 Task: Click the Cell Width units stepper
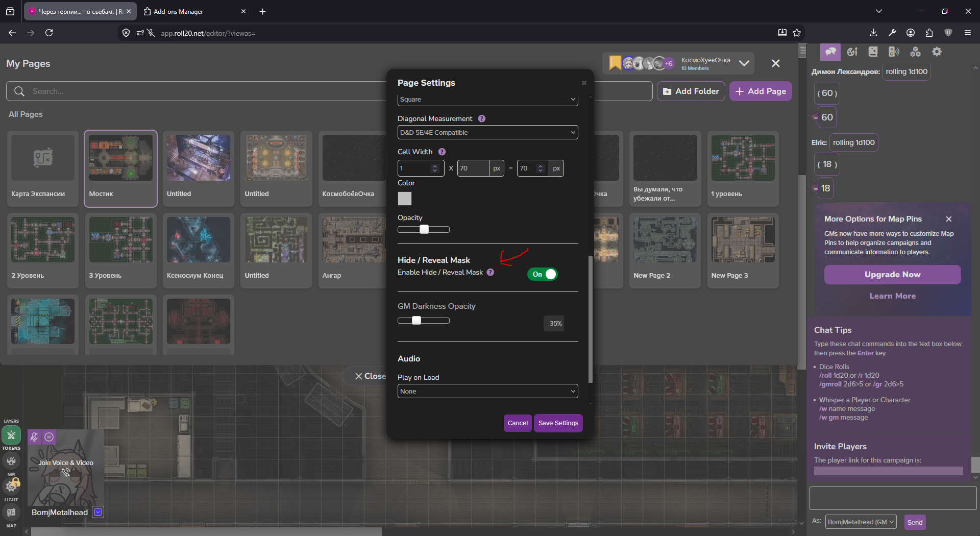coord(435,168)
